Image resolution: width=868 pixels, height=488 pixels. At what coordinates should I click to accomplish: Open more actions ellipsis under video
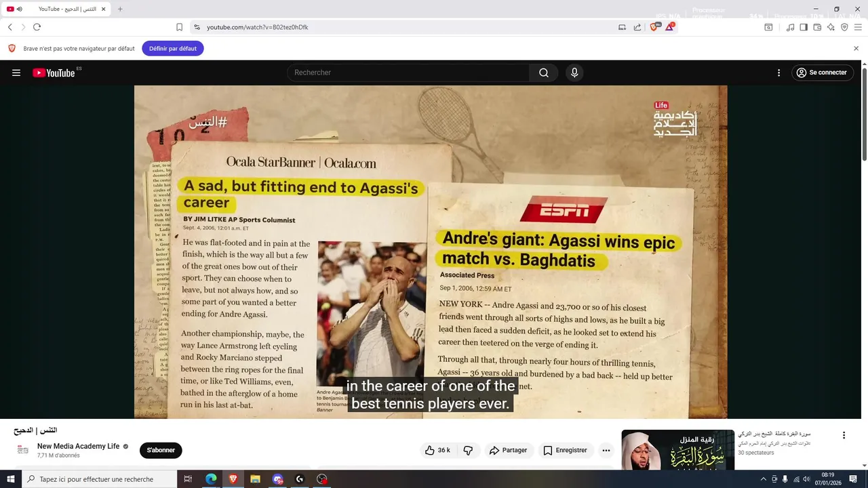coord(606,450)
